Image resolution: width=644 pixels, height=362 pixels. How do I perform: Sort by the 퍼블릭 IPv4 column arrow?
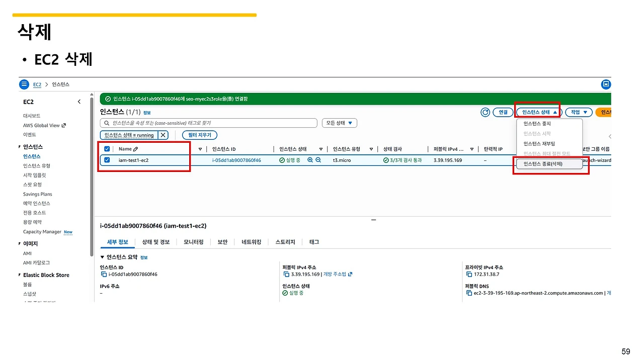click(473, 149)
